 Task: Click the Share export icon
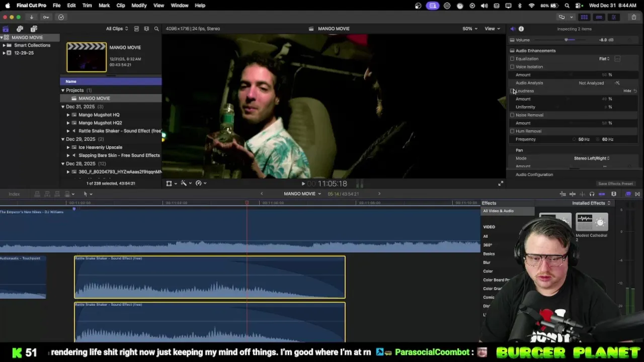coord(633,17)
